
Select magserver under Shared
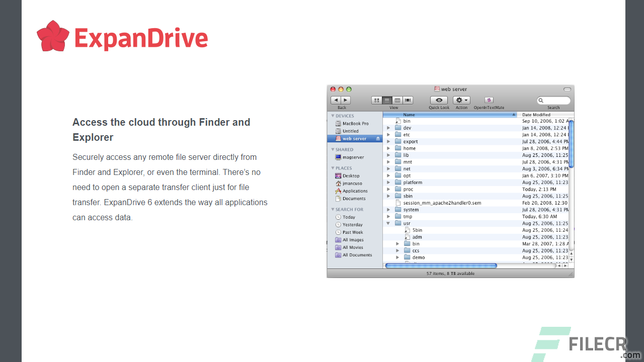[x=350, y=157]
